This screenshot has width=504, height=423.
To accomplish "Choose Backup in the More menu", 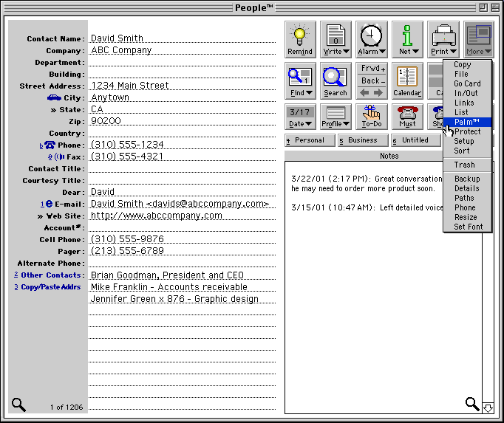I will [x=467, y=179].
